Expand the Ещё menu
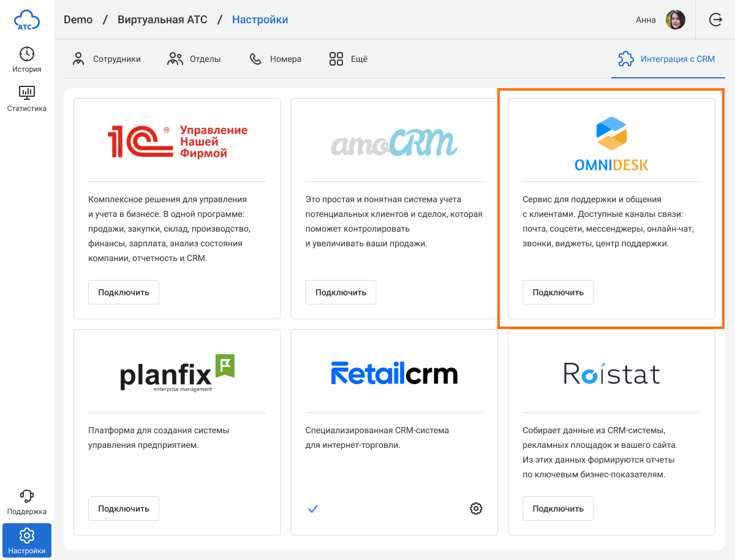This screenshot has height=560, width=735. pyautogui.click(x=348, y=59)
